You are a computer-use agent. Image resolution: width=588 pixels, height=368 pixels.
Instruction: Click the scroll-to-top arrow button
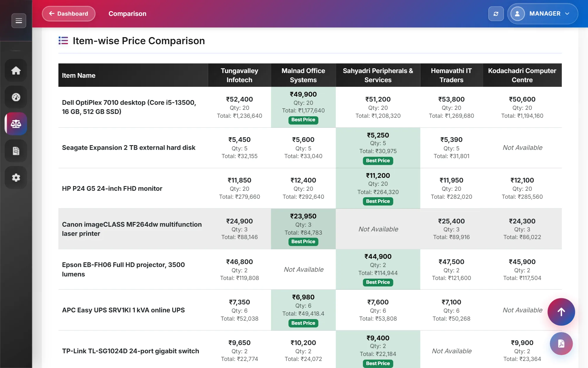pos(561,312)
